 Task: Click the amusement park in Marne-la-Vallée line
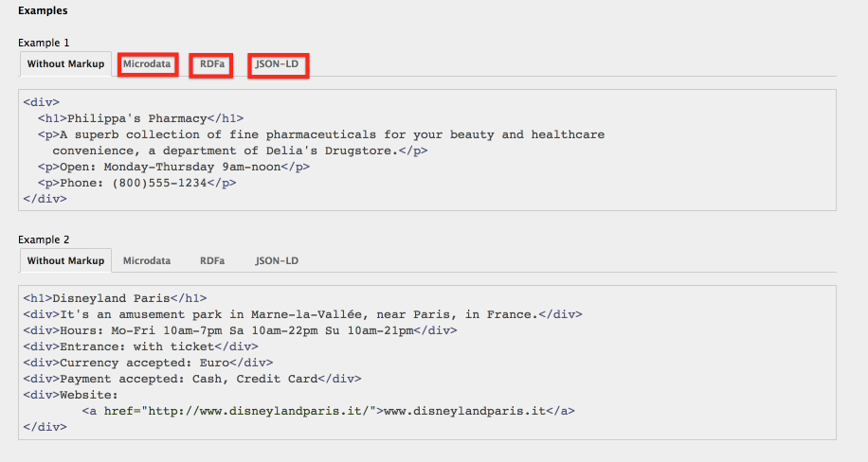(302, 314)
